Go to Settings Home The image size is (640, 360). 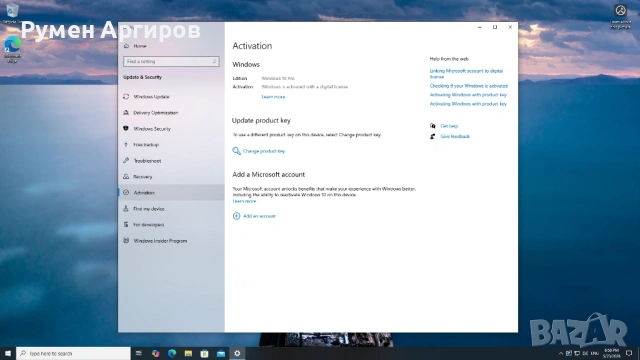(135, 46)
